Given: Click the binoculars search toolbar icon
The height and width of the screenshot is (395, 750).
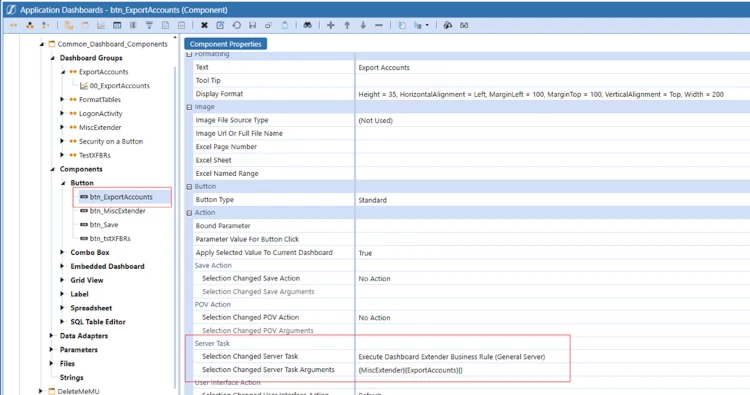Looking at the screenshot, I should pyautogui.click(x=308, y=25).
